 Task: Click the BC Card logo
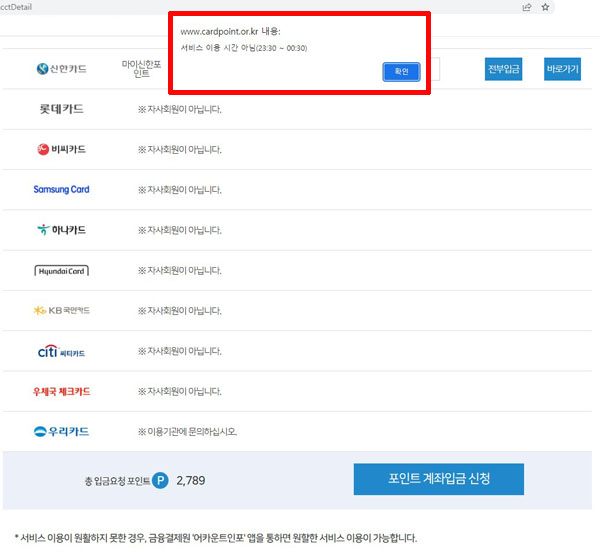[x=62, y=149]
